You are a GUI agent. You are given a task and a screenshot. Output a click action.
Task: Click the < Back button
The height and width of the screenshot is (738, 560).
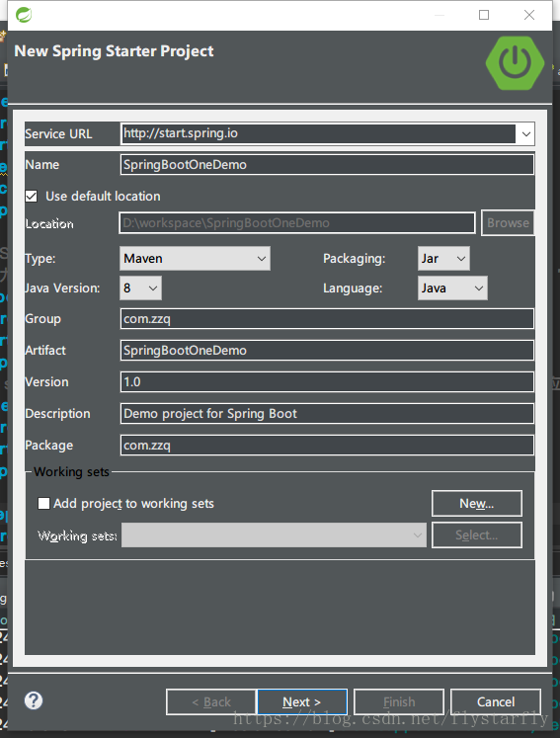pyautogui.click(x=211, y=701)
